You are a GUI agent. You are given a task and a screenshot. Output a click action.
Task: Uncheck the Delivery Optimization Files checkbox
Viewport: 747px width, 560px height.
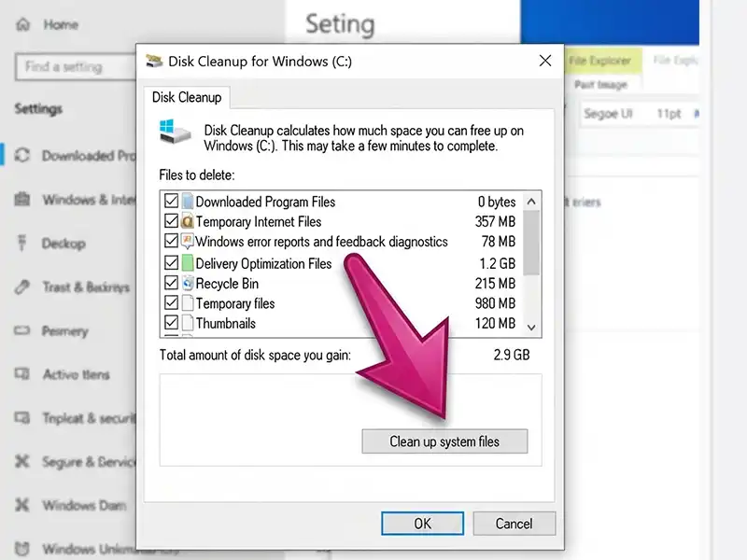[x=171, y=263]
